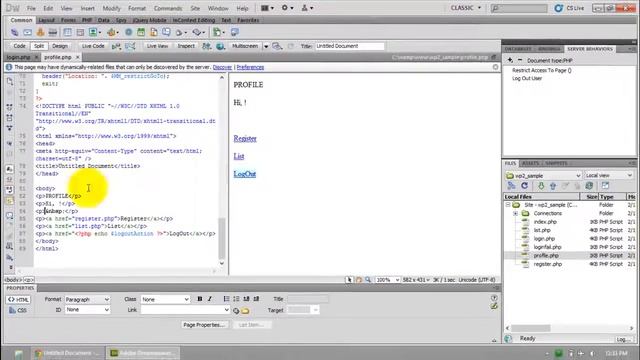
Task: Open the Multiscreen dropdown arrow
Action: [266, 47]
